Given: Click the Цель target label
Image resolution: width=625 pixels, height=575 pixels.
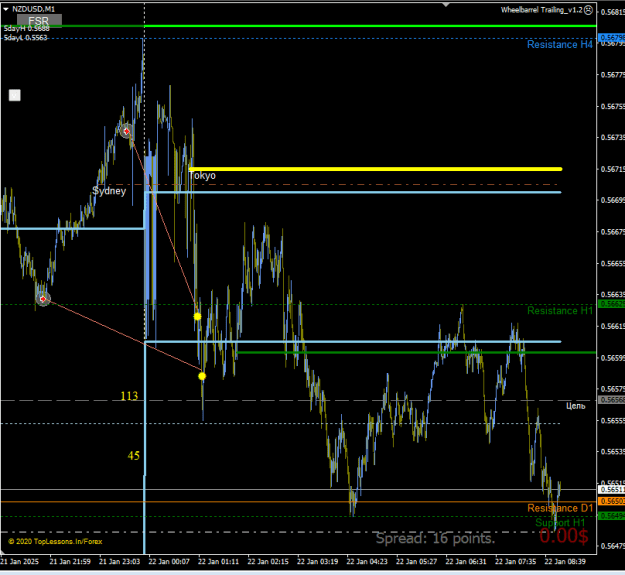Looking at the screenshot, I should point(576,406).
